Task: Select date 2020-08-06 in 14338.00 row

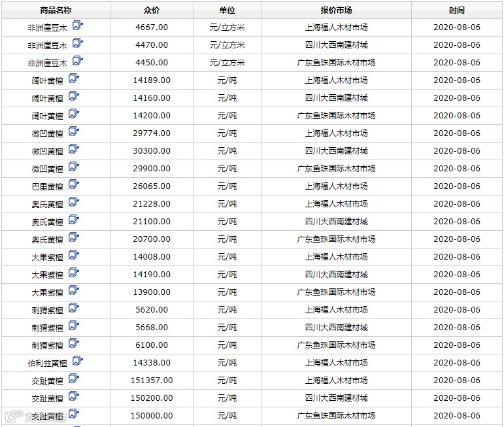Action: tap(457, 364)
